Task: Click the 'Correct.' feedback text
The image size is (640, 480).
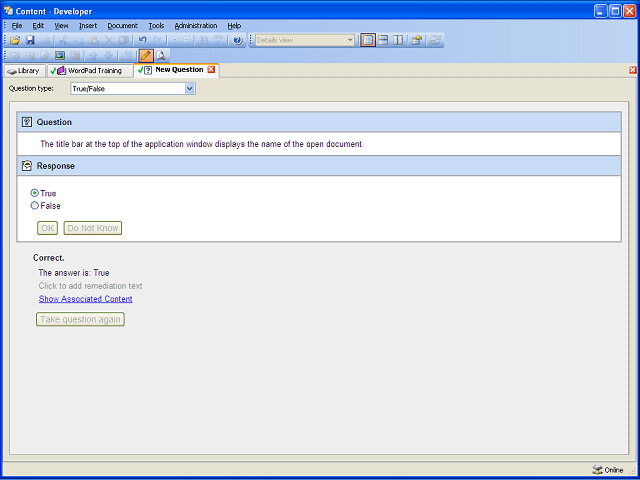Action: 49,258
